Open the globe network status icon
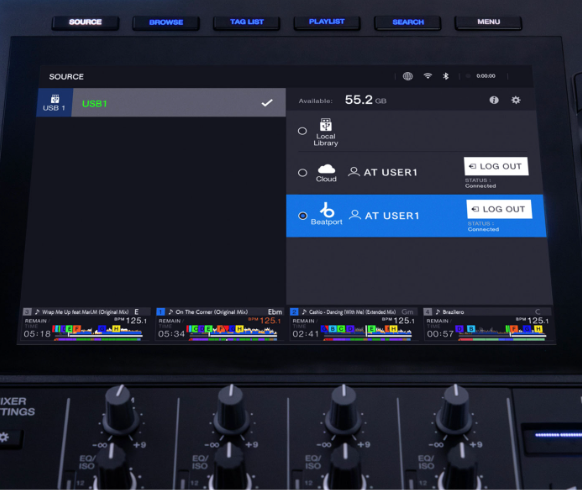 pyautogui.click(x=408, y=76)
